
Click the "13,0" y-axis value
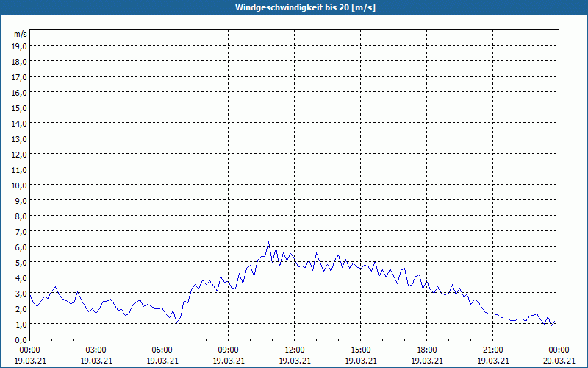21,139
